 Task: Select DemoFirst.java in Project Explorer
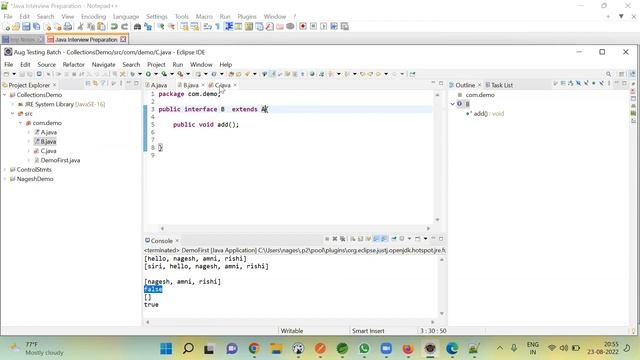(60, 160)
